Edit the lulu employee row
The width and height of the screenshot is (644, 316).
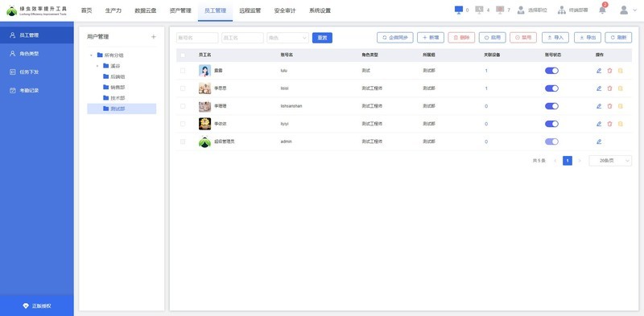point(599,71)
